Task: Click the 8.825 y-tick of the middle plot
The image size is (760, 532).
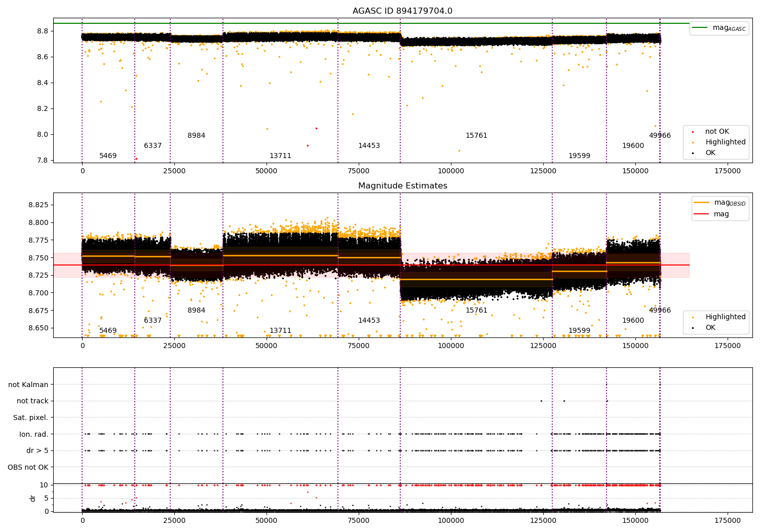Action: [x=38, y=205]
